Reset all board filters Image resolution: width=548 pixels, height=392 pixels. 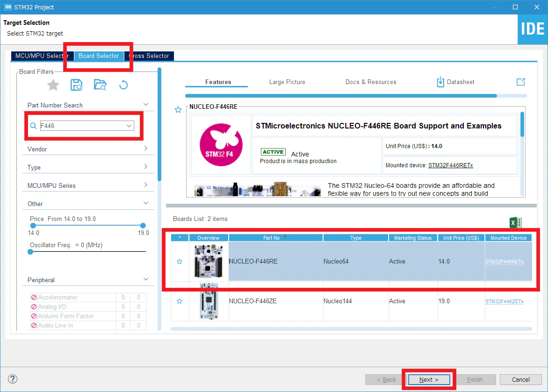[x=123, y=85]
